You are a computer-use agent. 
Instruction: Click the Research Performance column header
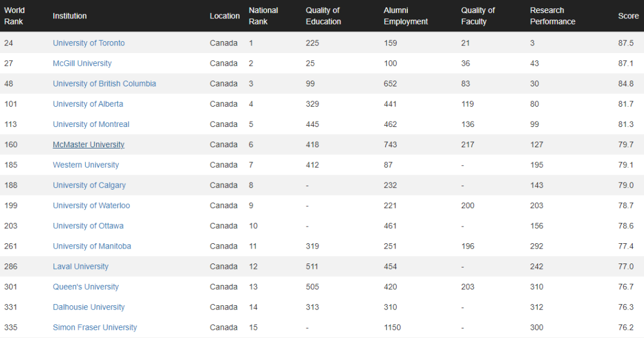(552, 15)
